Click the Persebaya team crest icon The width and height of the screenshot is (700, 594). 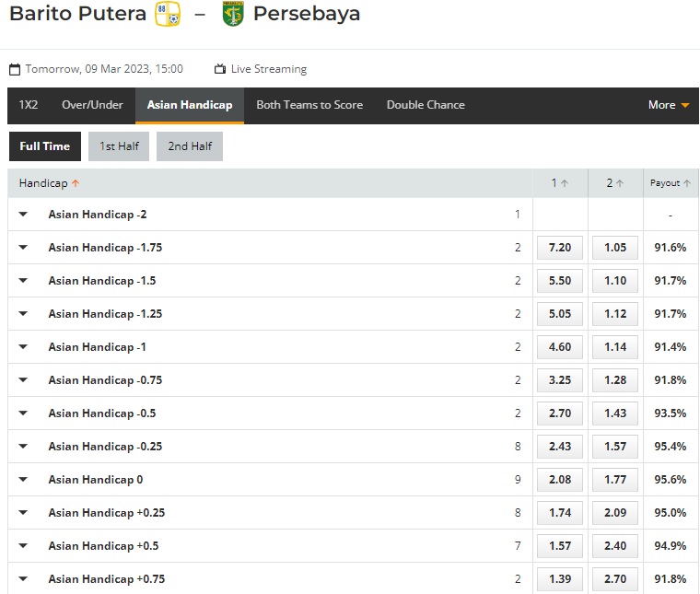[x=233, y=14]
